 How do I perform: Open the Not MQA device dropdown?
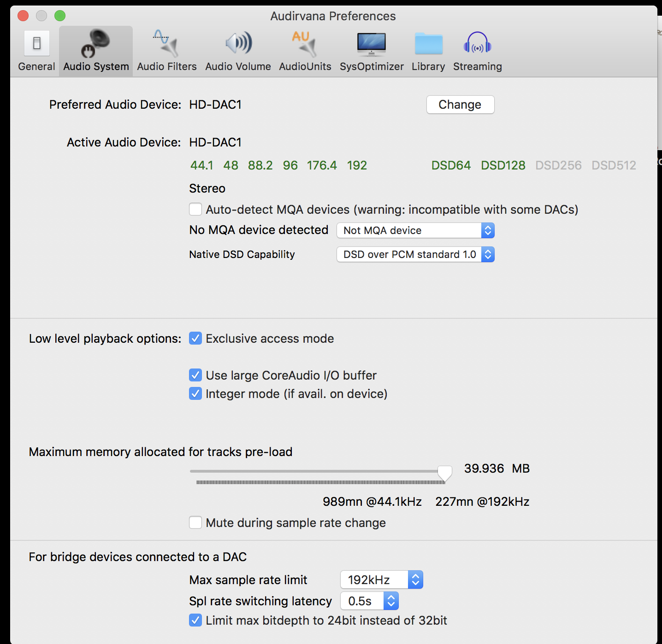point(416,230)
